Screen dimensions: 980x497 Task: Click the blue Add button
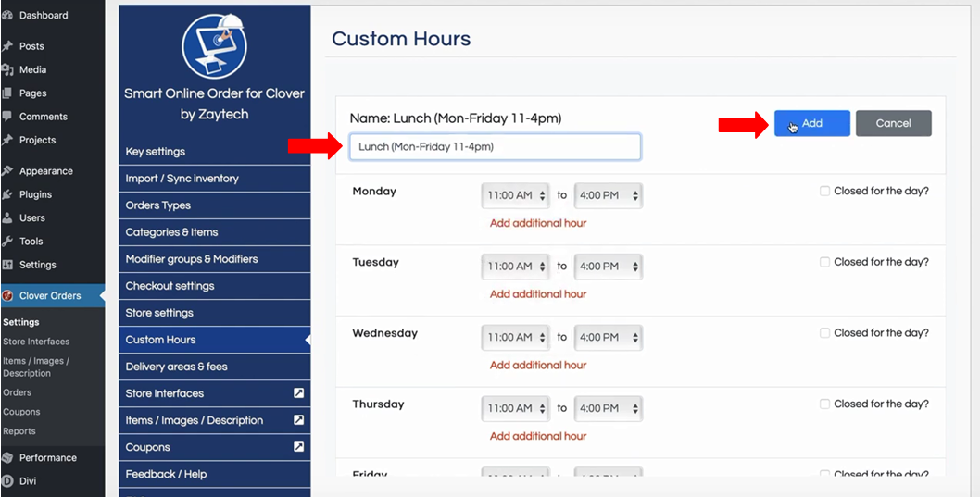pyautogui.click(x=811, y=124)
